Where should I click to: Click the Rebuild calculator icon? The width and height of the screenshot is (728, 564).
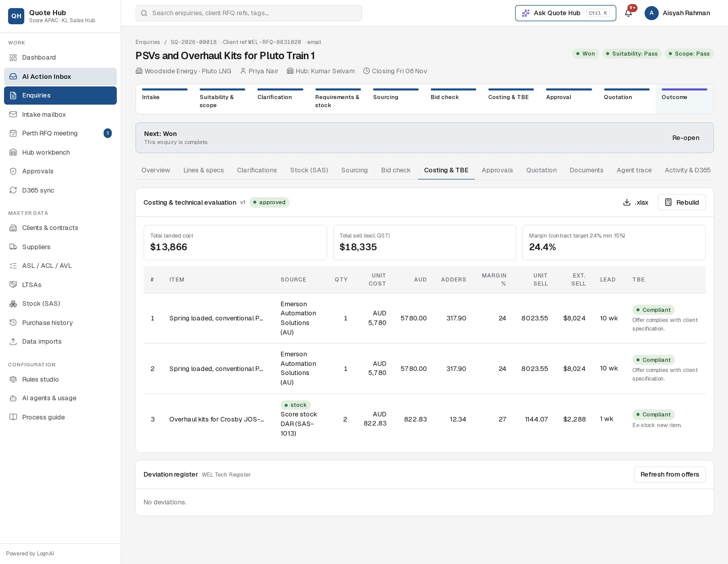tap(668, 202)
